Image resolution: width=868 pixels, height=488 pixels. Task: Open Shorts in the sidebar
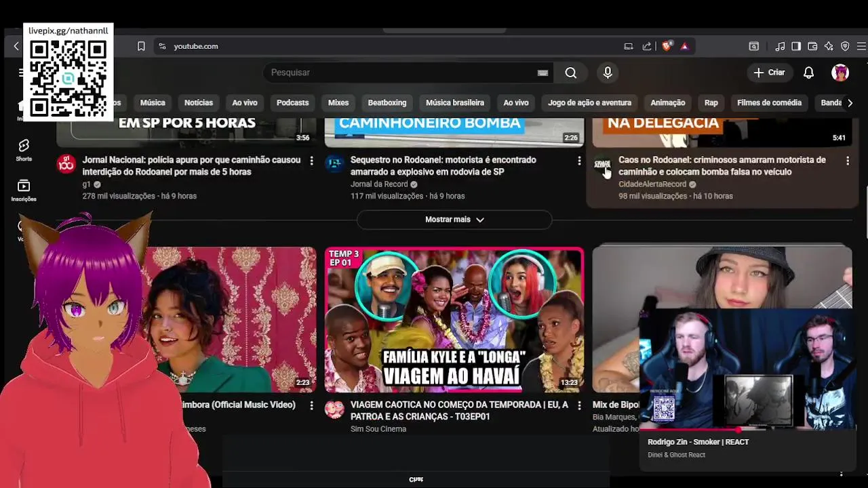point(24,150)
